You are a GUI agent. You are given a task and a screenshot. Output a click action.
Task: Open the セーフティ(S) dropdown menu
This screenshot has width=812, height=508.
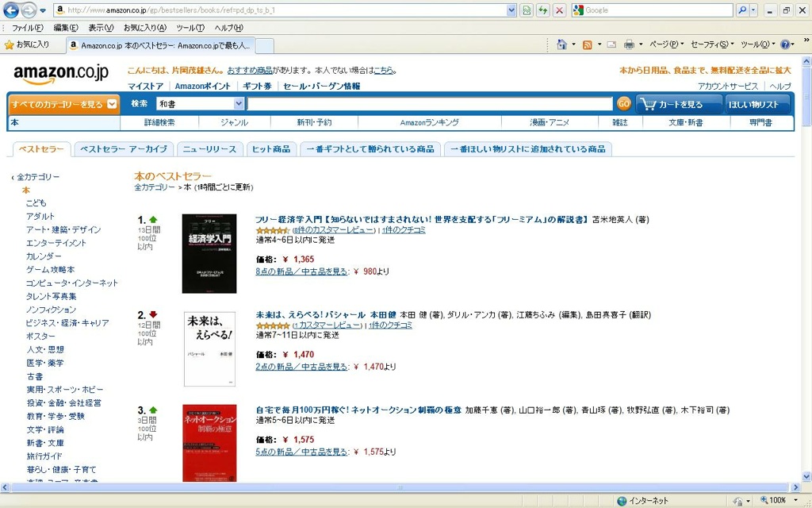point(711,44)
